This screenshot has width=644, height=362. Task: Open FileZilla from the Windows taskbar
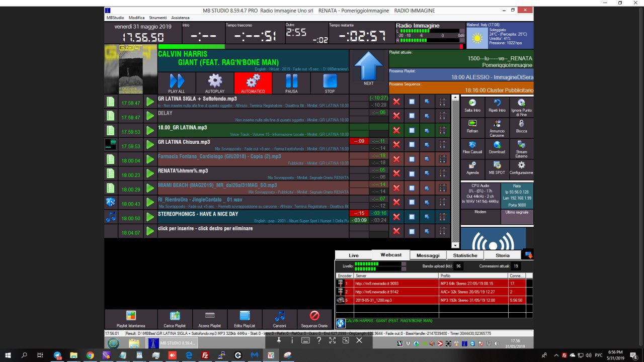[x=205, y=355]
